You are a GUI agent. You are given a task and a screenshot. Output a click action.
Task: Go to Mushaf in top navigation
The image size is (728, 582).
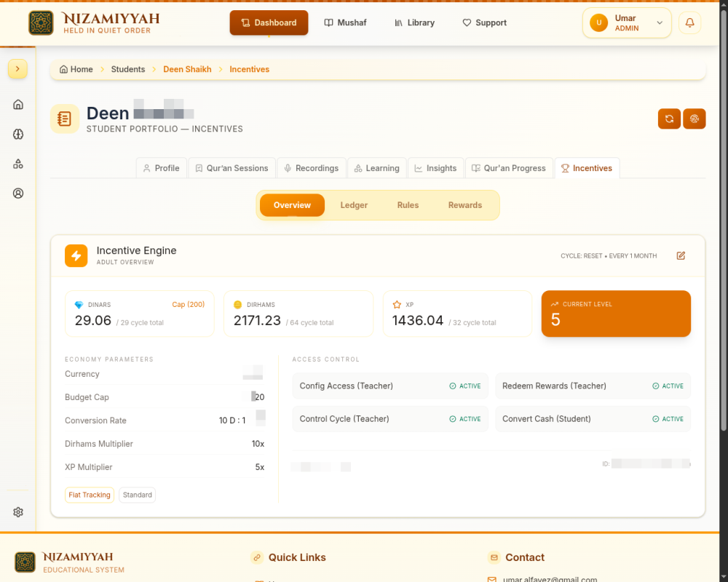345,23
